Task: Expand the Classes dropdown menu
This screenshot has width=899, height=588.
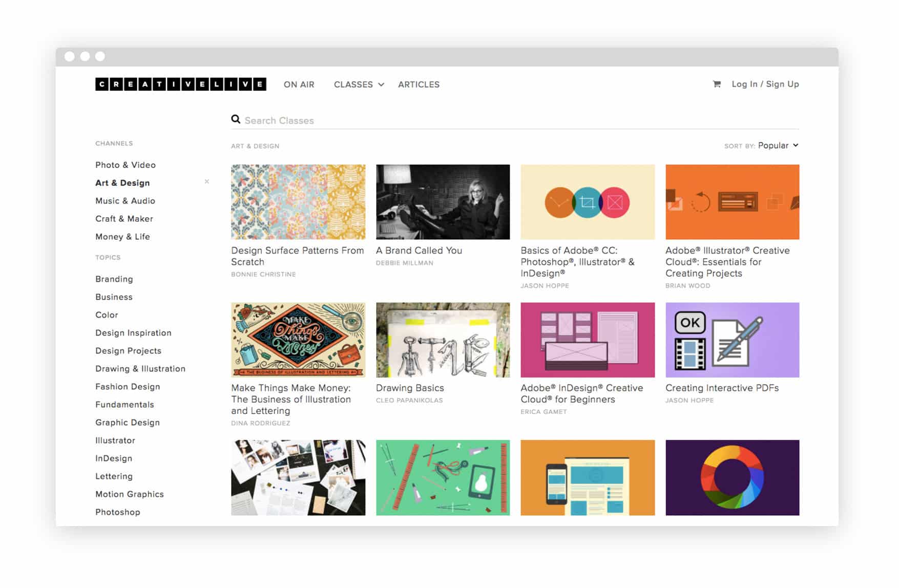Action: (359, 85)
